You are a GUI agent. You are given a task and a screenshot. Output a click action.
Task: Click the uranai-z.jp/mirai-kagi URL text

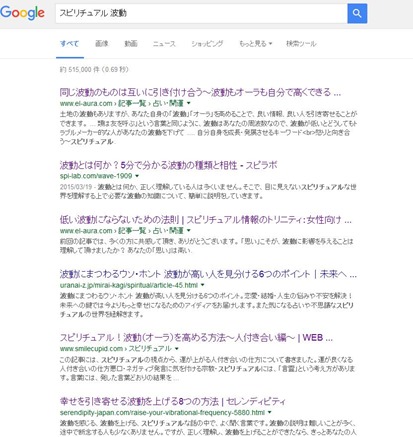pyautogui.click(x=129, y=285)
